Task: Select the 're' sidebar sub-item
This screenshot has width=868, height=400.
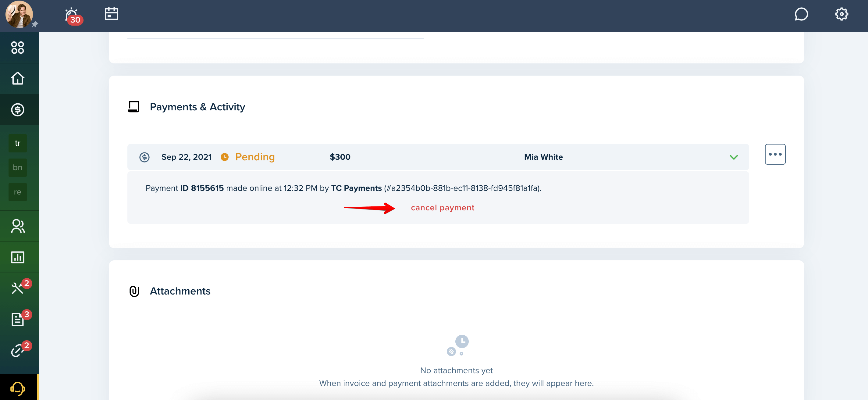Action: click(17, 192)
